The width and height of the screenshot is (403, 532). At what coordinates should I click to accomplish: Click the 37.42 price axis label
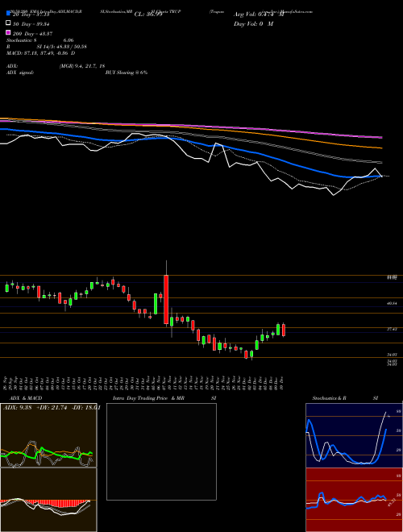pos(392,329)
